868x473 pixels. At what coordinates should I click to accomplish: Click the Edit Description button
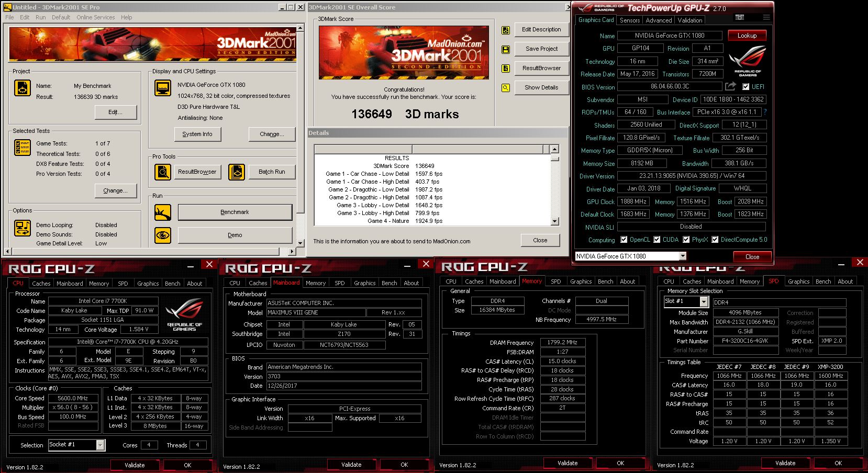click(x=541, y=30)
